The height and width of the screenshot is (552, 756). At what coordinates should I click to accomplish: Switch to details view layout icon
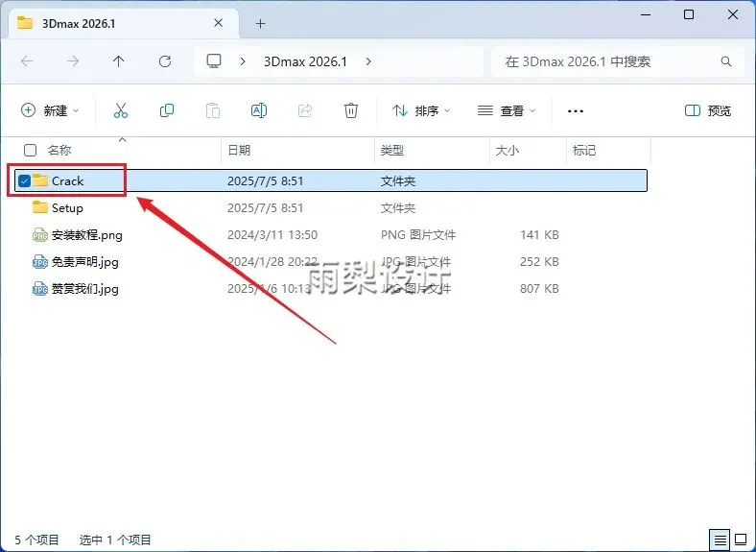[720, 539]
